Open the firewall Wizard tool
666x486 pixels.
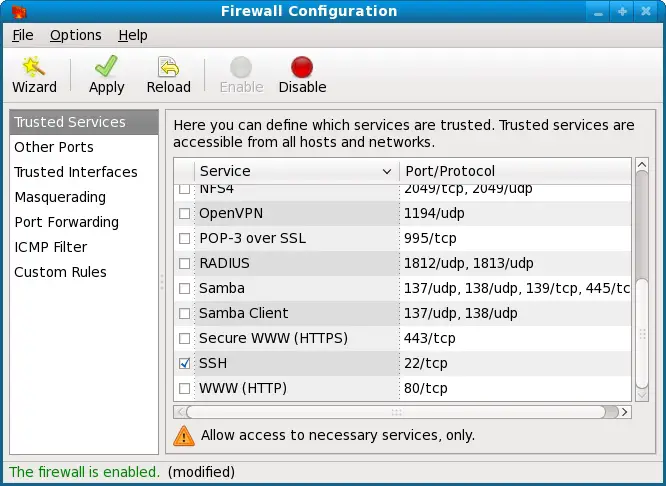coord(34,74)
